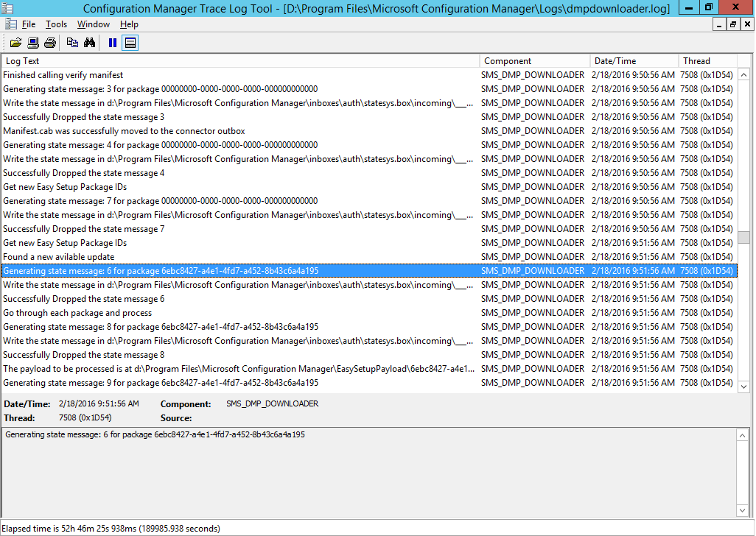The image size is (756, 536).
Task: Click the Date/Time column header
Action: (x=634, y=61)
